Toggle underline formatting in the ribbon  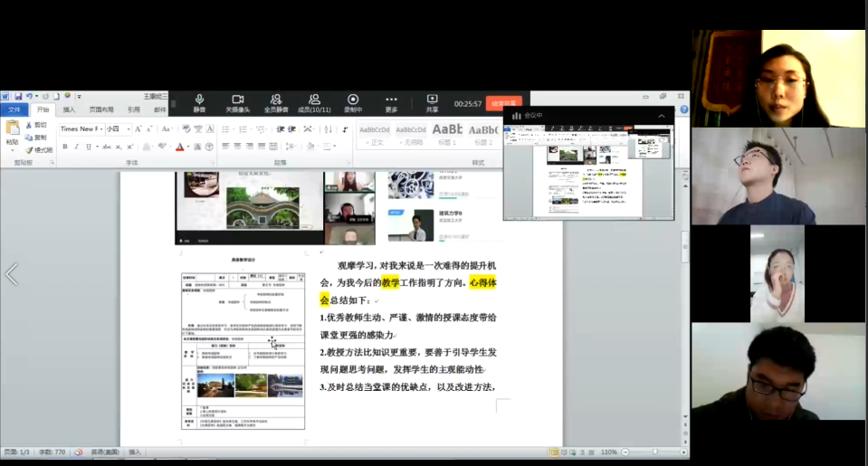[x=88, y=147]
